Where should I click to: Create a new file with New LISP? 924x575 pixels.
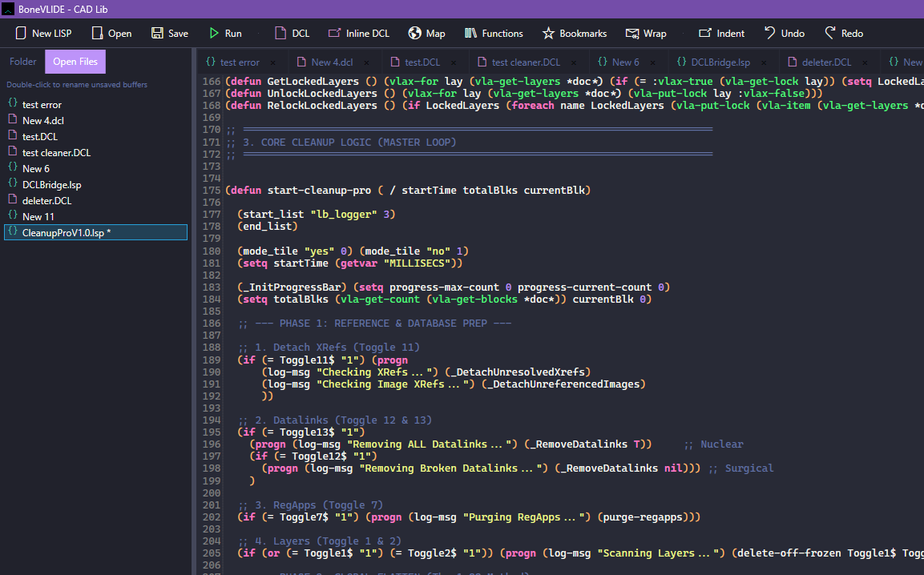(43, 34)
